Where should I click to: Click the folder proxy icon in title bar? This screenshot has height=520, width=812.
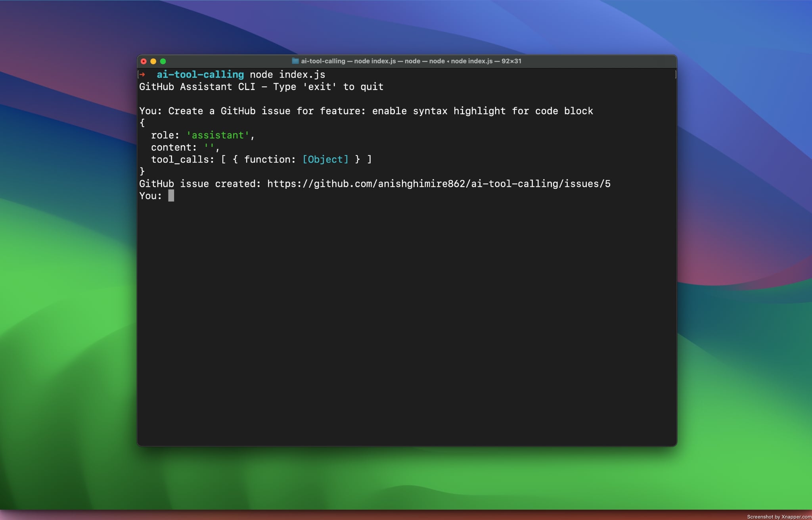pyautogui.click(x=296, y=61)
